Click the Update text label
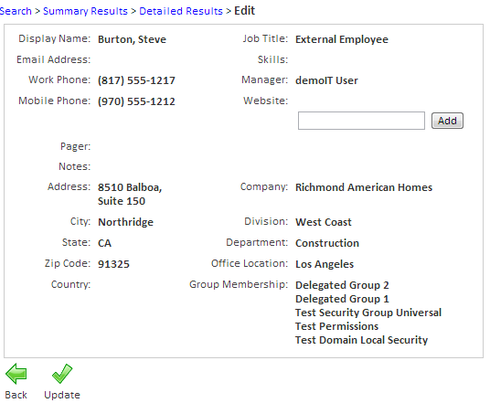The height and width of the screenshot is (403, 490). 62,395
